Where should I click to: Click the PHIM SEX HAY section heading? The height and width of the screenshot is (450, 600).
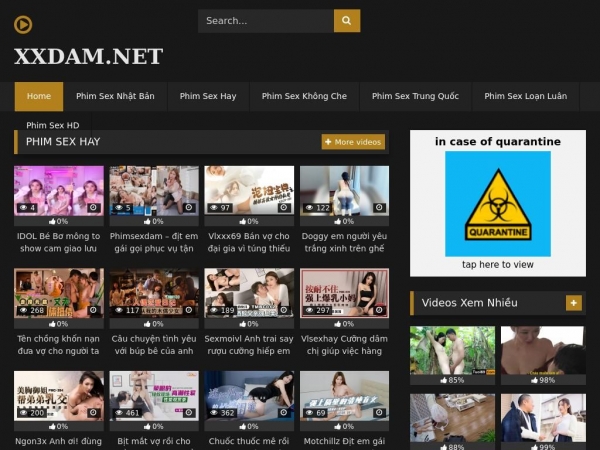(x=63, y=142)
